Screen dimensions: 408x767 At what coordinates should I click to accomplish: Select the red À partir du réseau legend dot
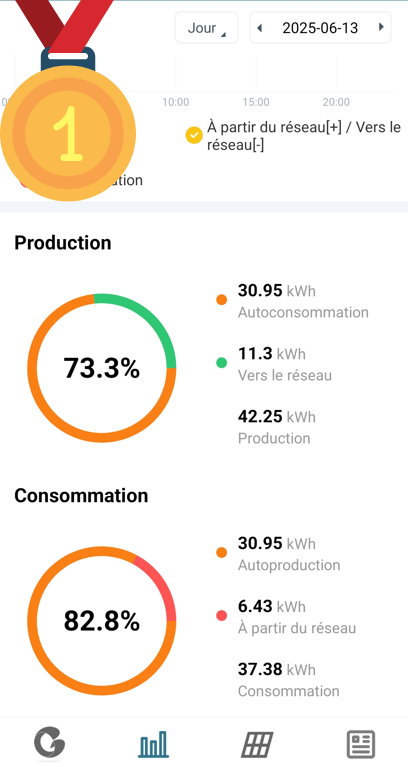point(222,615)
